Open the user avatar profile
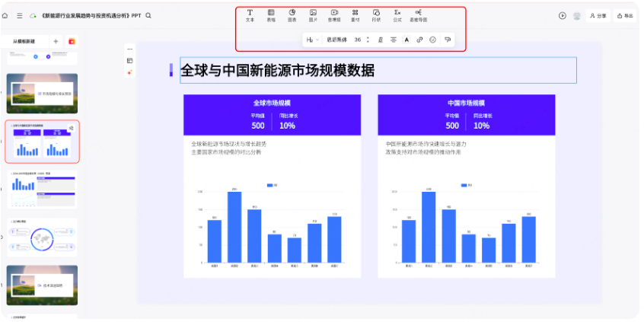This screenshot has width=644, height=322. tap(577, 16)
